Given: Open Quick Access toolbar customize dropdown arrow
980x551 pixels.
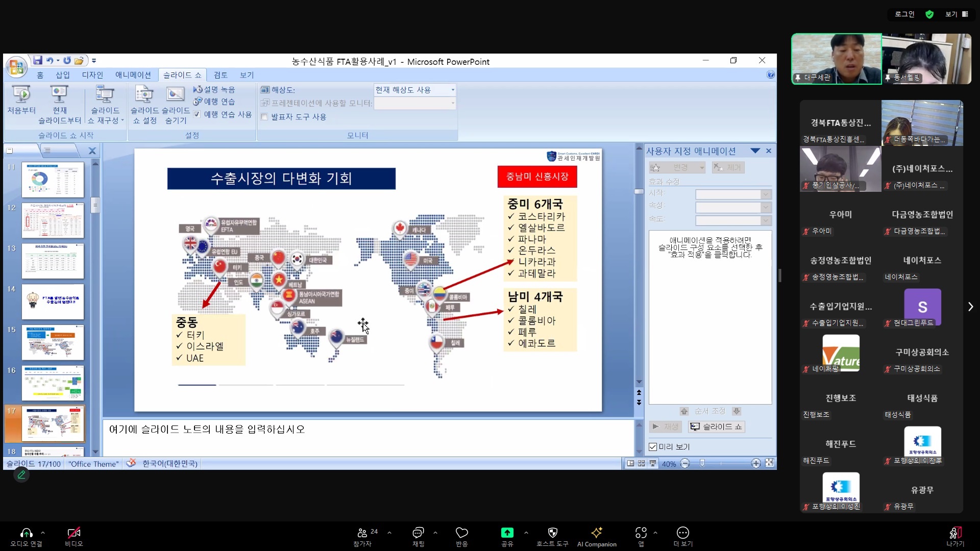Looking at the screenshot, I should (x=94, y=61).
